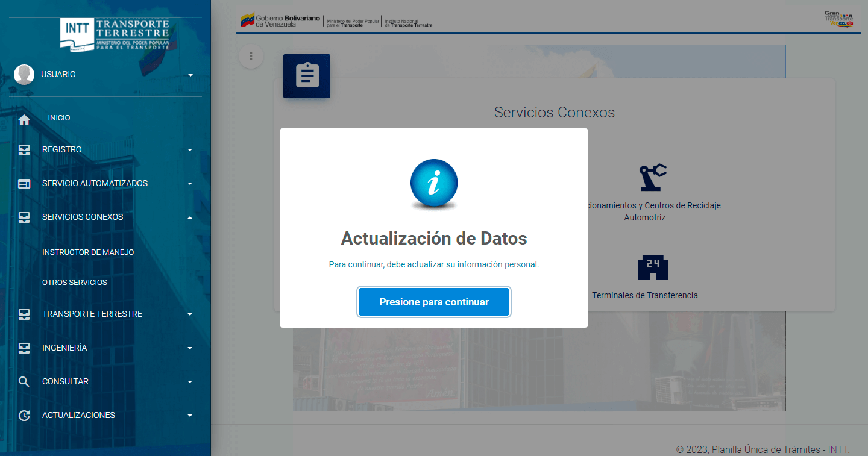Collapse the SERVICIOS CONEXOS section arrow

190,217
